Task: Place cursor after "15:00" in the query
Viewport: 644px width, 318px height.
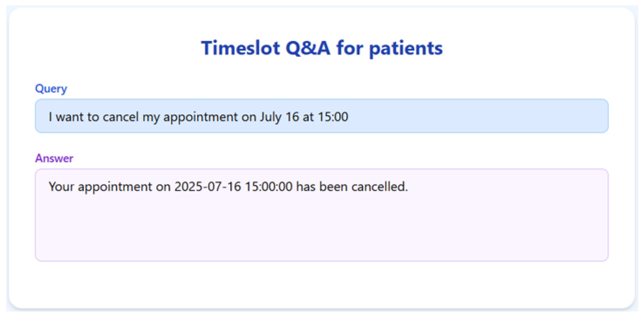Action: [349, 117]
